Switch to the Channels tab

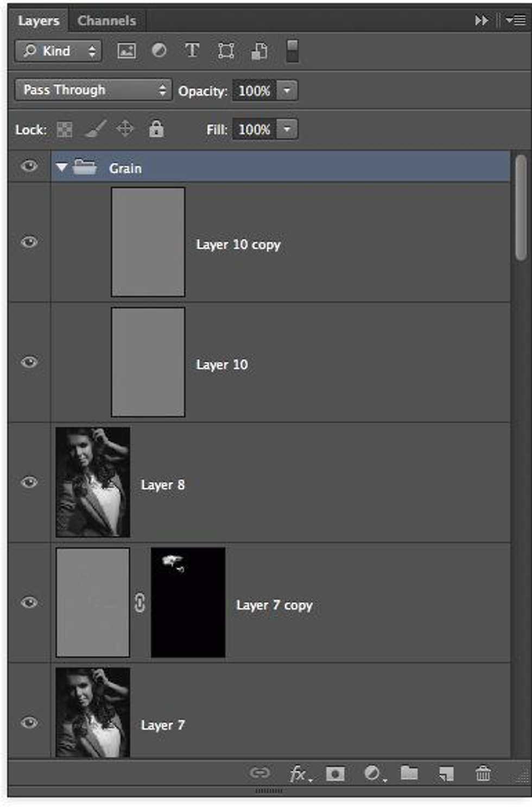(106, 21)
